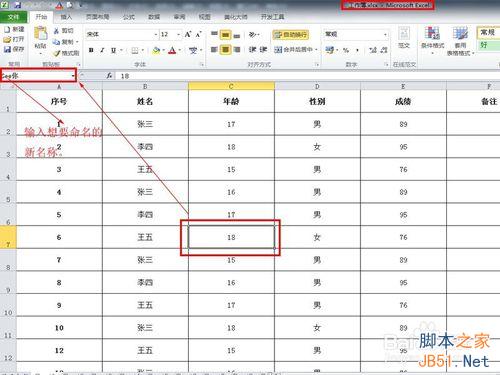Toggle italic formatting
500x375 pixels.
click(x=102, y=50)
